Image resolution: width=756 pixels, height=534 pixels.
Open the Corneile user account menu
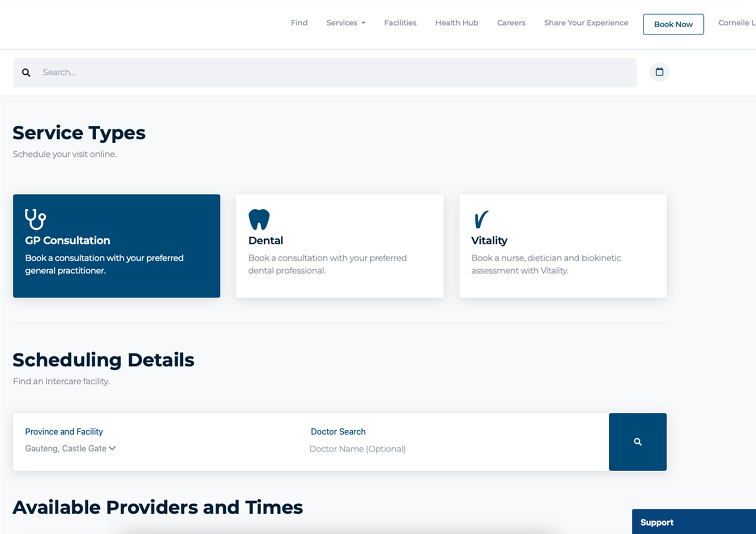tap(737, 23)
